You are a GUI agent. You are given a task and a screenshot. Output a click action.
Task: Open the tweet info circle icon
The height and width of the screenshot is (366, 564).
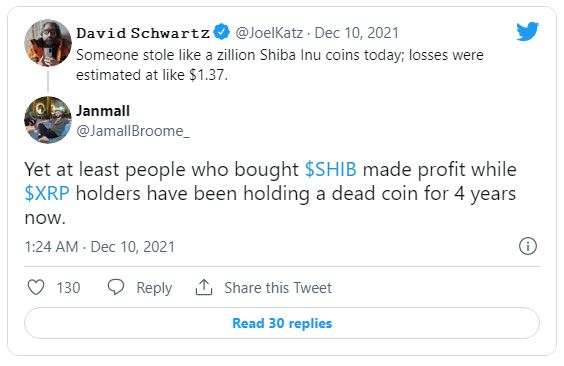tap(528, 246)
